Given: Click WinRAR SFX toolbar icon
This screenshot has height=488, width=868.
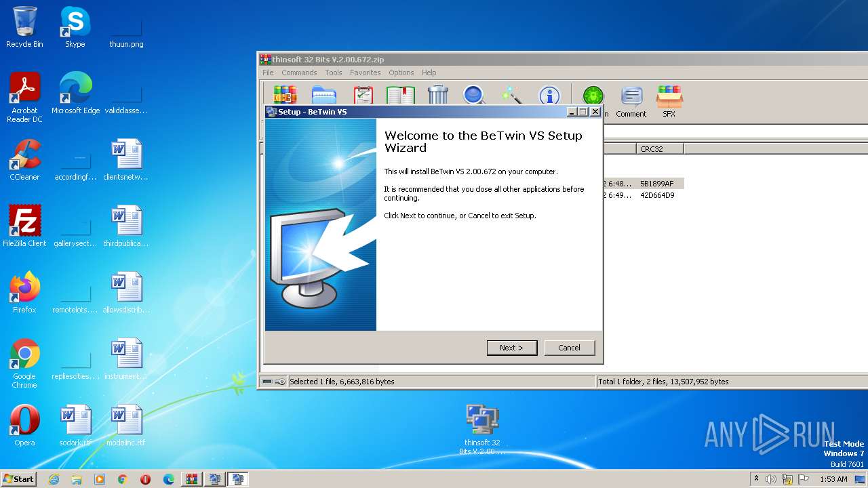Looking at the screenshot, I should point(669,102).
